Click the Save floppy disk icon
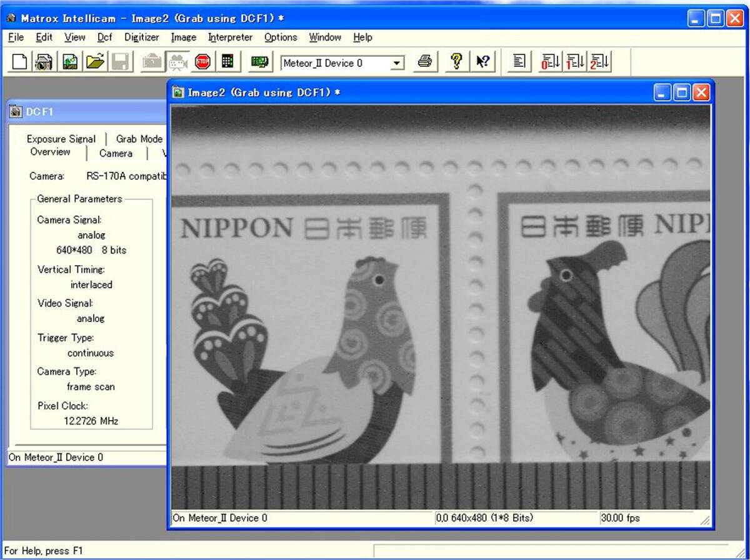This screenshot has height=560, width=750. [x=120, y=61]
